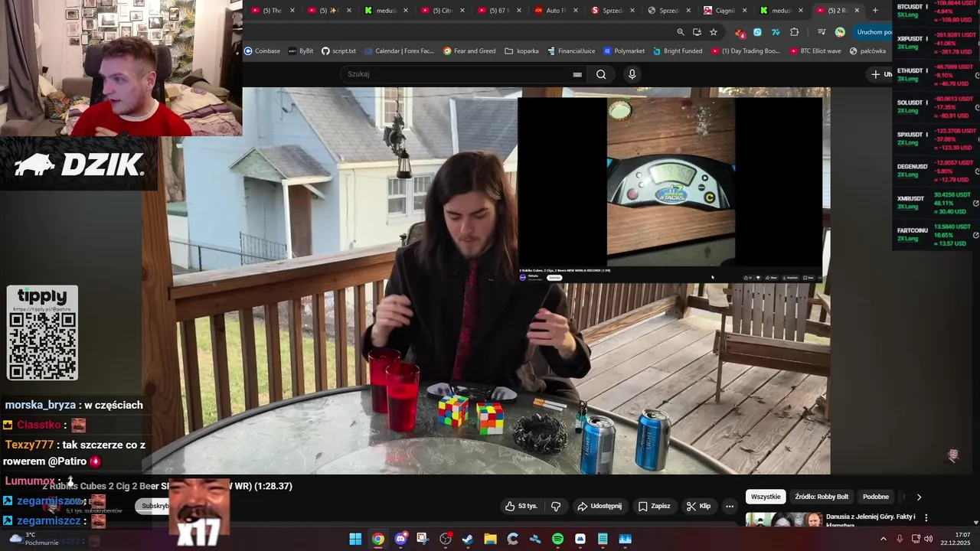This screenshot has width=980, height=551.
Task: Open the Snipping Tool taskbar icon
Action: coord(423,539)
